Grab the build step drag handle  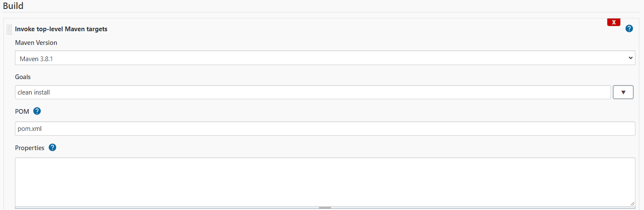9,30
